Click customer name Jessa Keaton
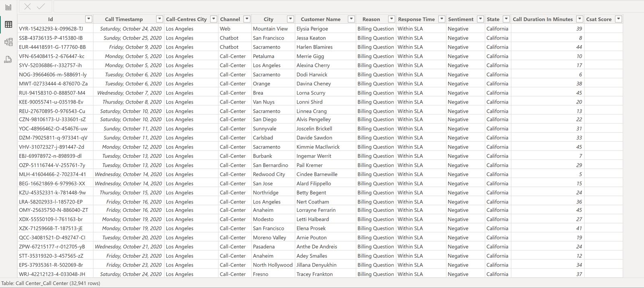Image resolution: width=644 pixels, height=288 pixels. pyautogui.click(x=311, y=38)
